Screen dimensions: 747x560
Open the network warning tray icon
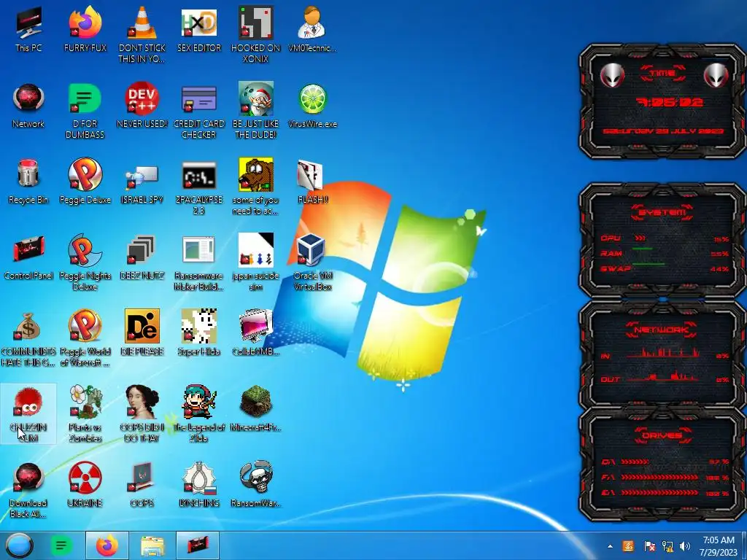coord(667,546)
